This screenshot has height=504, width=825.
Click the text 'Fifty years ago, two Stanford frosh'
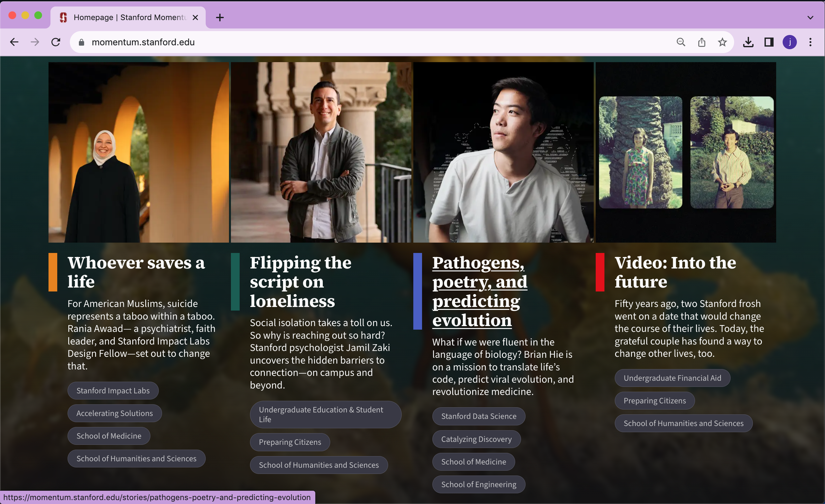pos(688,304)
